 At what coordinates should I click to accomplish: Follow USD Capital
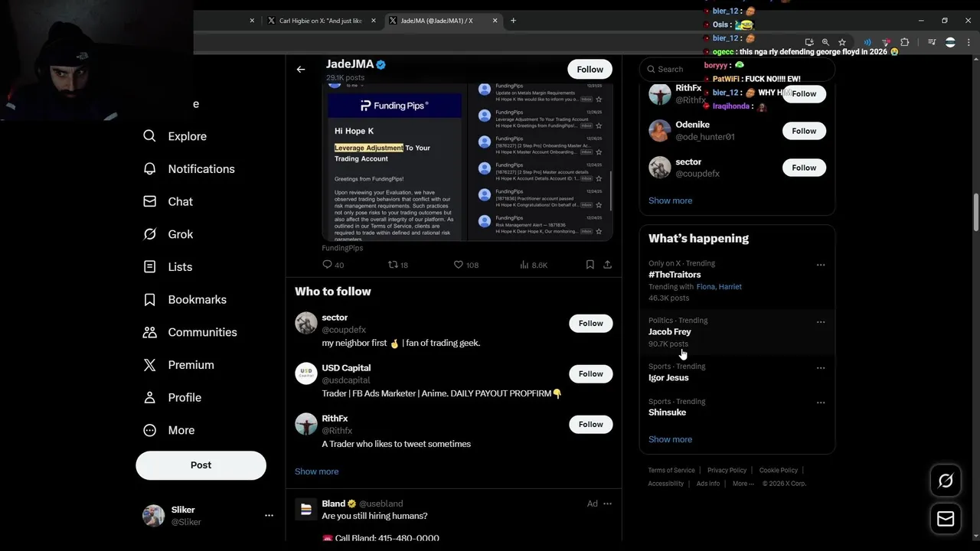coord(590,374)
